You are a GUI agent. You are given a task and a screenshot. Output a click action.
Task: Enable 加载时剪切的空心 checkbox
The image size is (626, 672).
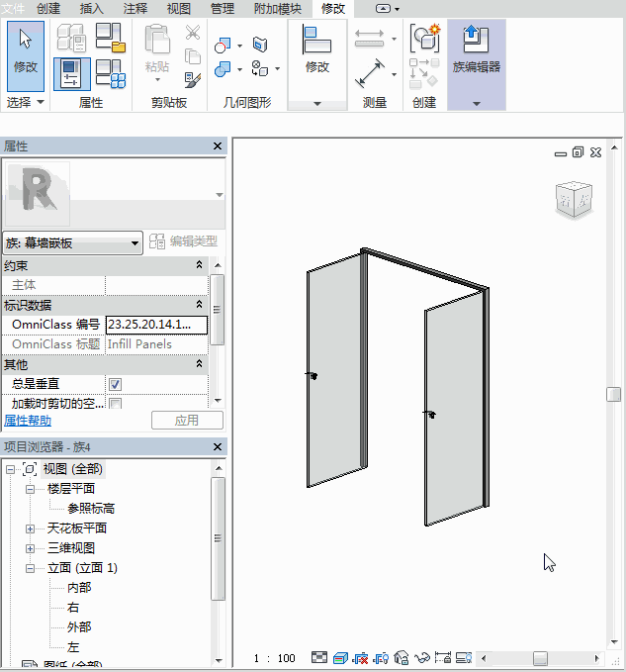pos(115,404)
